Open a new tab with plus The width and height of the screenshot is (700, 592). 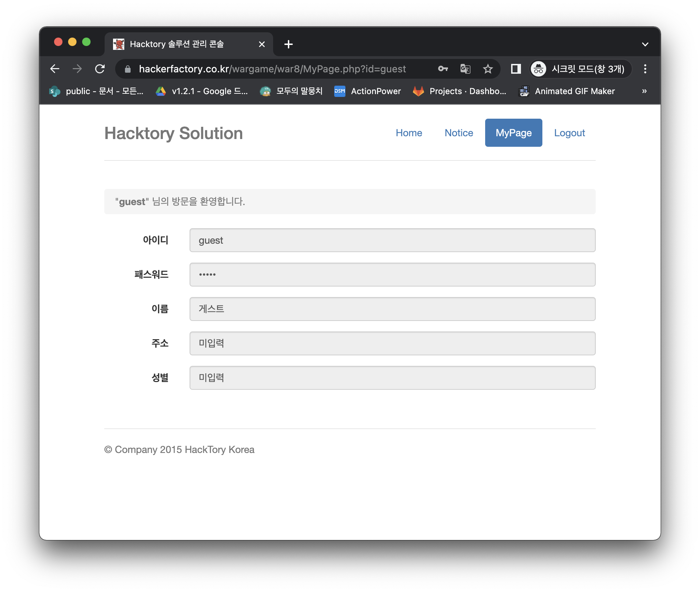288,44
